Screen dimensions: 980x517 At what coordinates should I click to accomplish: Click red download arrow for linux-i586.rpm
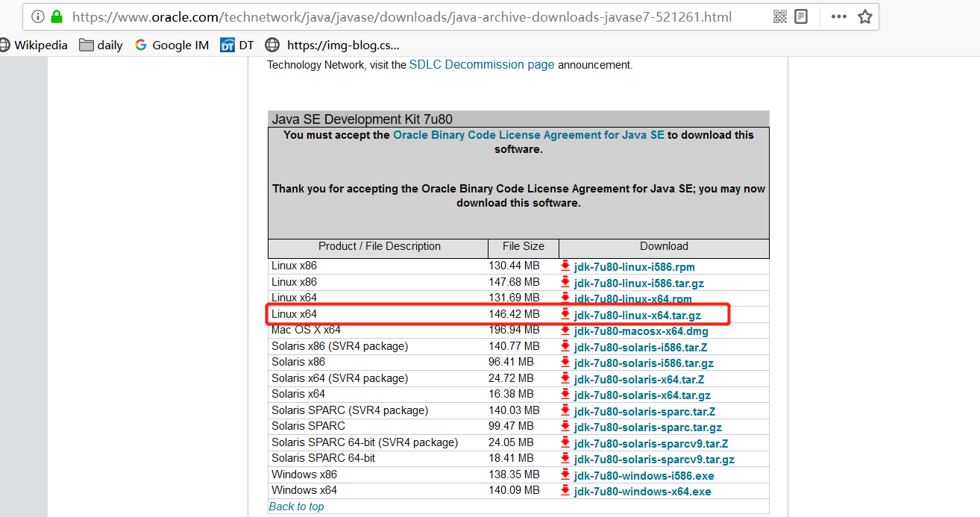(x=565, y=266)
